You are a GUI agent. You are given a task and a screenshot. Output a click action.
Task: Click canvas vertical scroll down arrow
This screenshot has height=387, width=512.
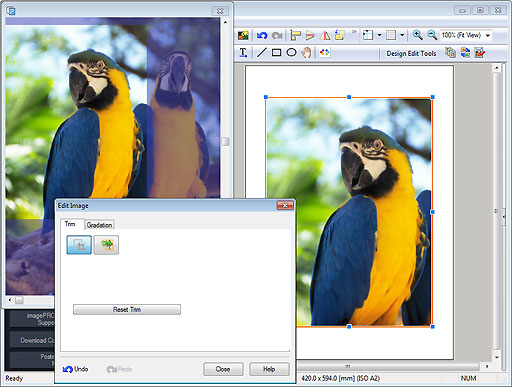tap(497, 357)
